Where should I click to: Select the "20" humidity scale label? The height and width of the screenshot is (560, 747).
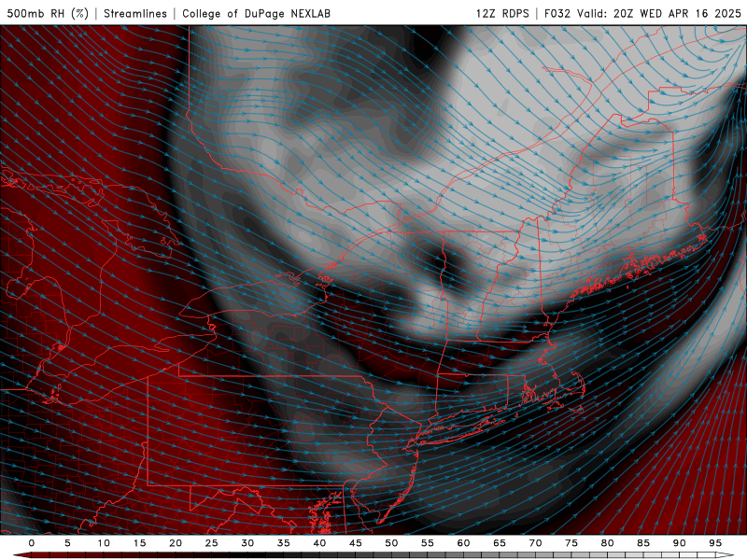tap(176, 543)
